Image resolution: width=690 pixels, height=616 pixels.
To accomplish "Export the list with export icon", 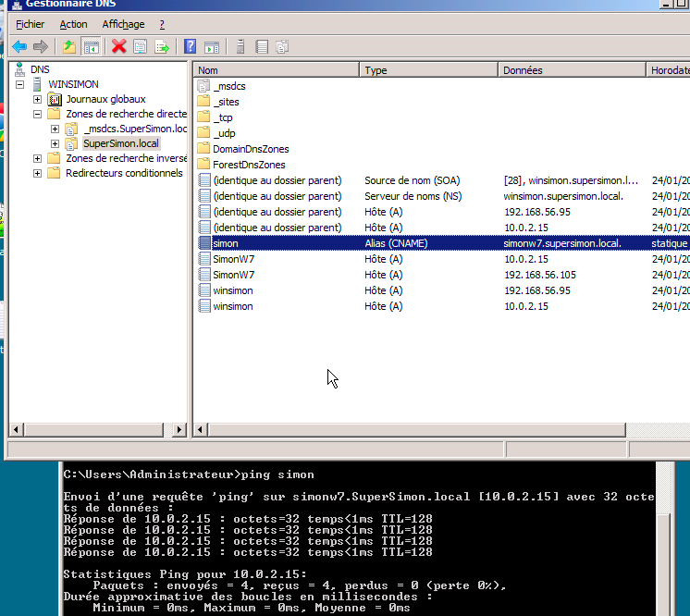I will pos(162,46).
